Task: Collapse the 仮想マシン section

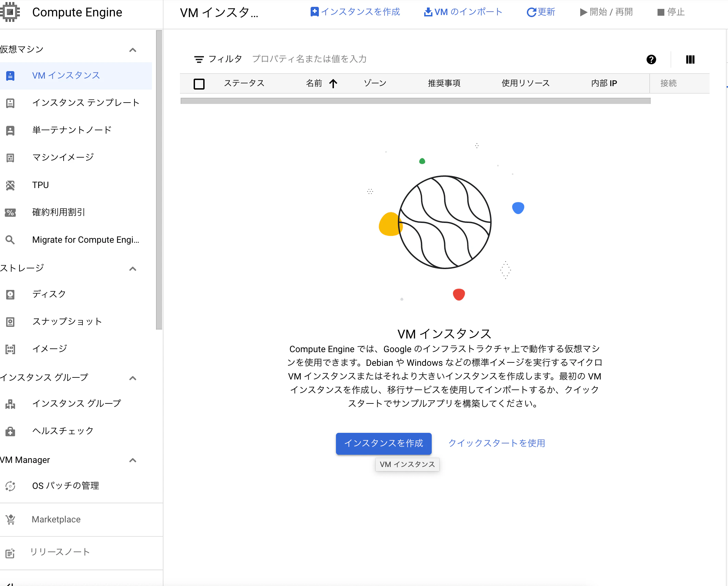Action: [133, 50]
